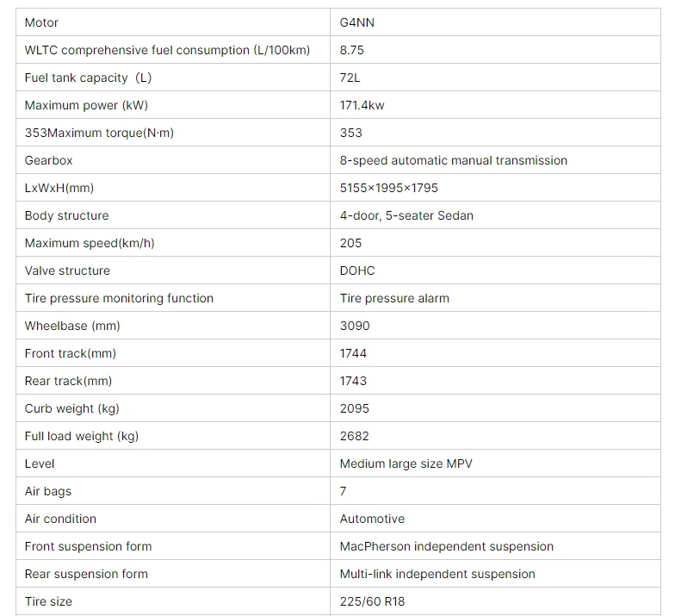
Task: Click the WLTC comprehensive fuel consumption label
Action: tap(167, 50)
